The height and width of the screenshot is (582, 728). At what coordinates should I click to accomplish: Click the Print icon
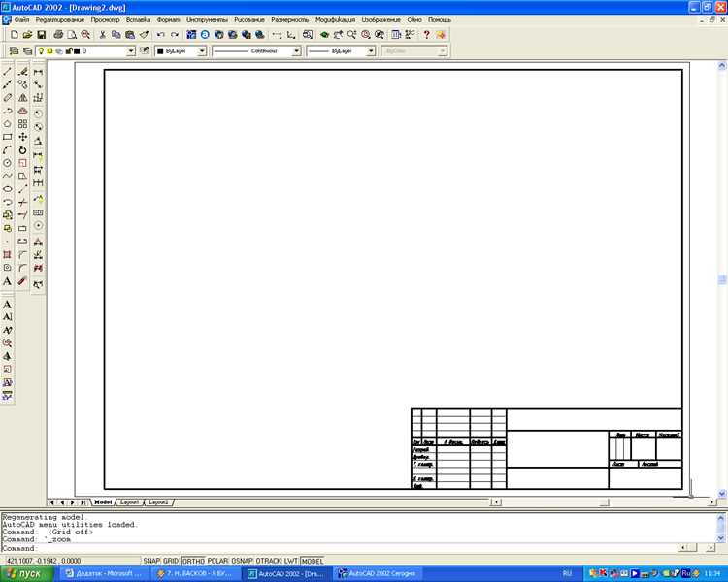[x=58, y=35]
